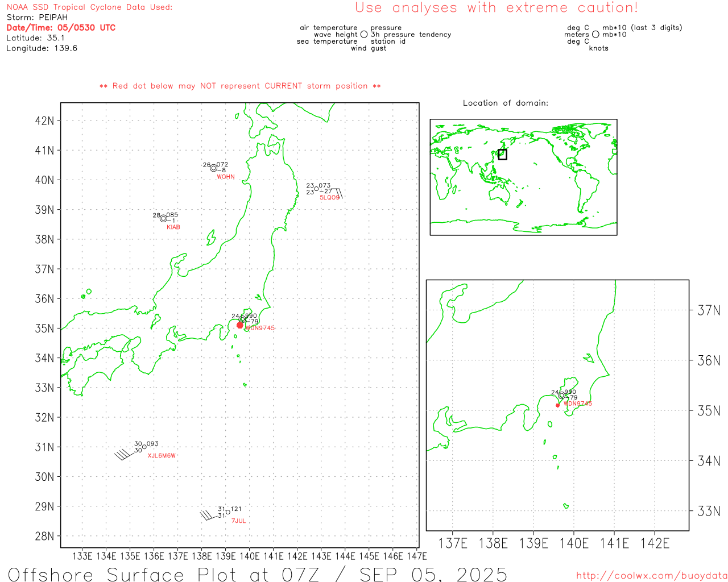Select the 'Date/Time: 05/0530 UTC' line
The width and height of the screenshot is (728, 582).
(x=61, y=28)
